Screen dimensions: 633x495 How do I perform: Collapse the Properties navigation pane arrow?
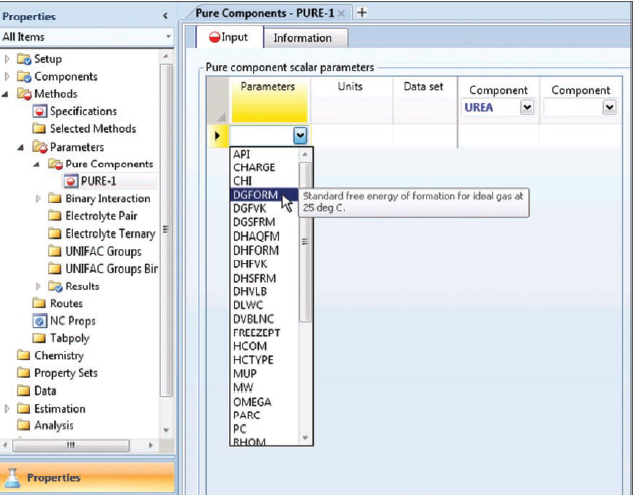pyautogui.click(x=166, y=16)
